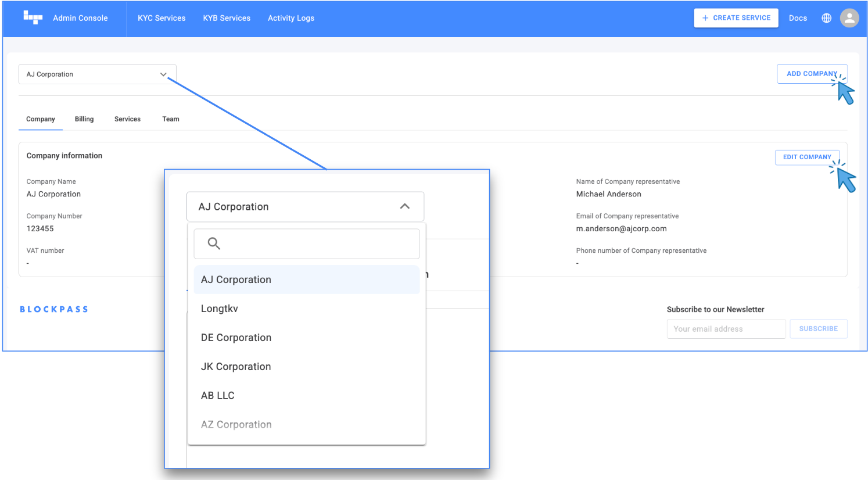Screen dimensions: 868x480
Task: Select Longtkv from the company list
Action: pos(220,309)
